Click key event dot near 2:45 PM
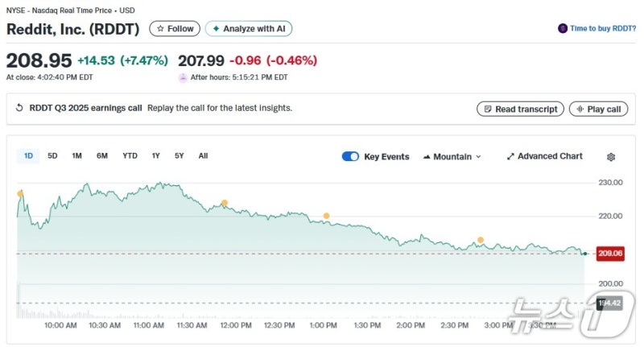Screen dimensions: 644x347 [481, 240]
